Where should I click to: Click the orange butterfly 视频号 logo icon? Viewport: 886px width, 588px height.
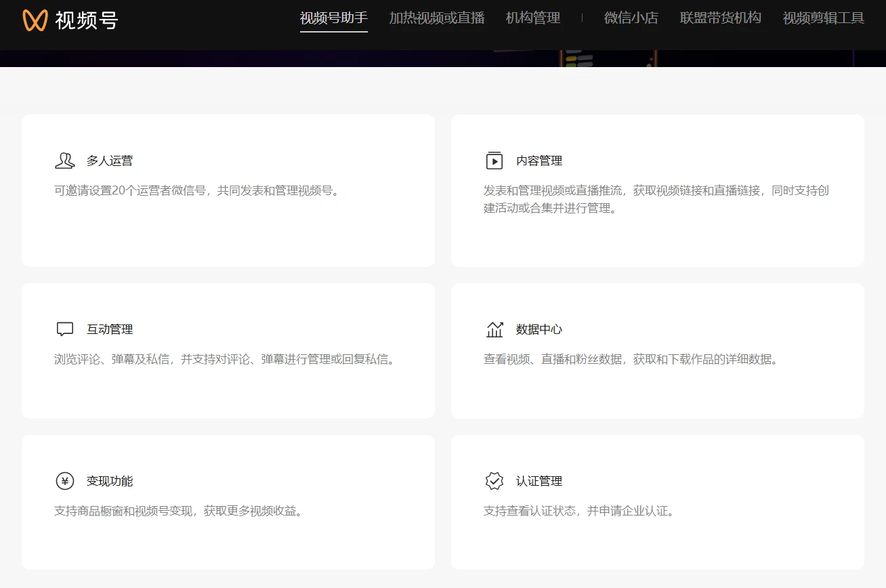point(35,20)
